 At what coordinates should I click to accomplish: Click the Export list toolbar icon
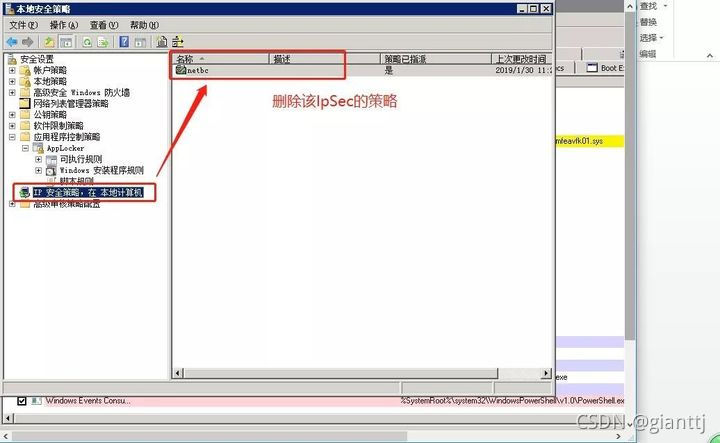tap(103, 42)
